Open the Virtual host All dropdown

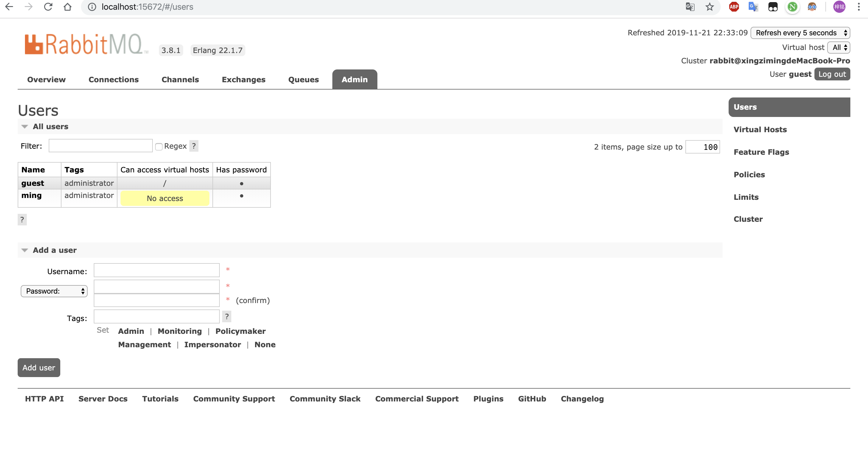[839, 48]
